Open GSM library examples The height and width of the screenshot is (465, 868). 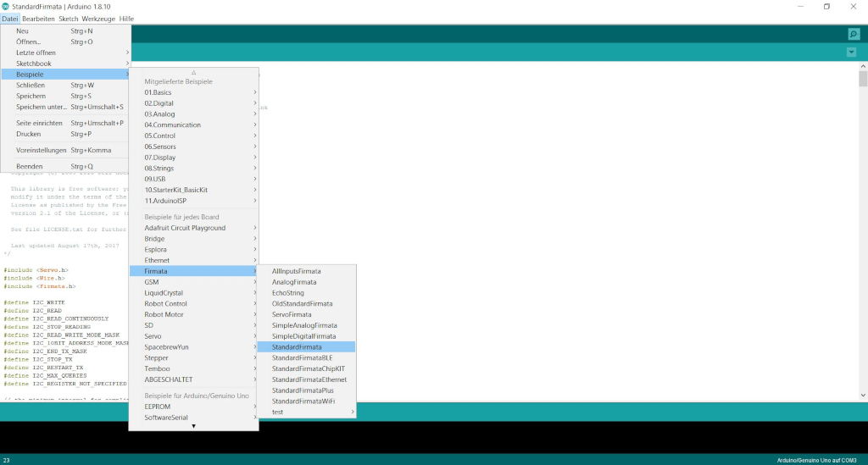(194, 282)
